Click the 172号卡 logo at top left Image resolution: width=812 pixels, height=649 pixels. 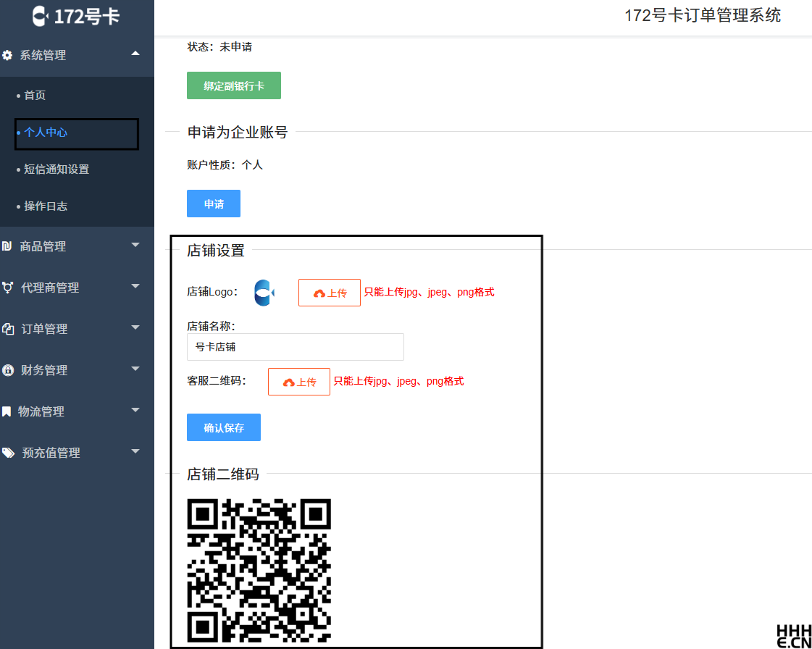(x=77, y=16)
